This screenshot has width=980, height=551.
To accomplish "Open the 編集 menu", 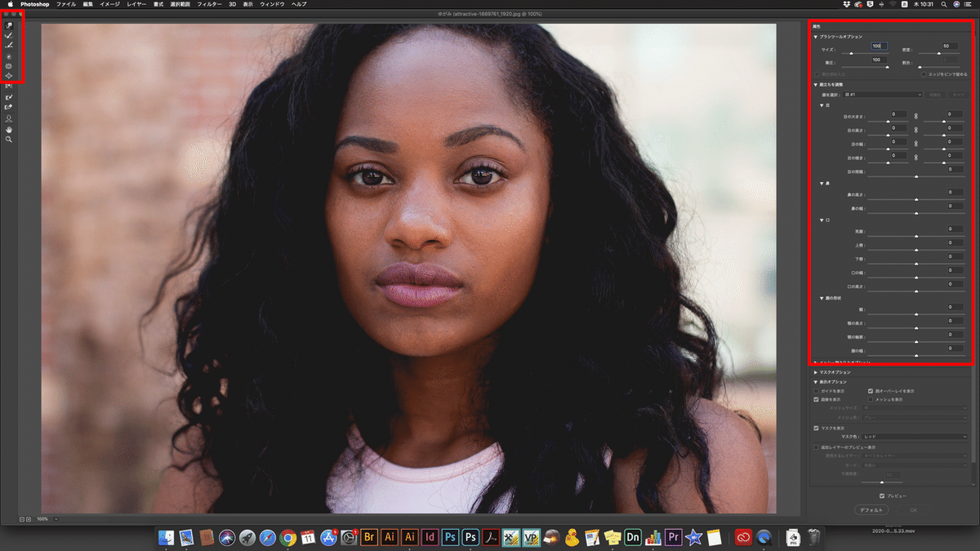I will point(87,4).
